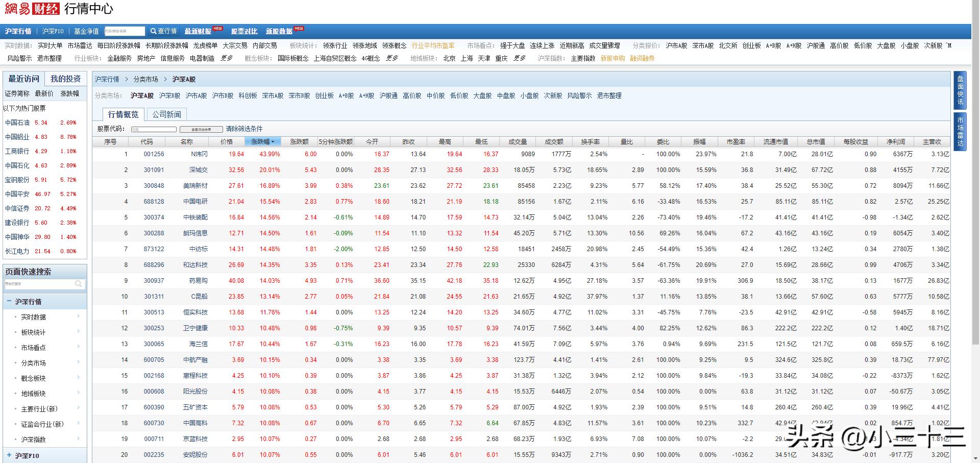The height and width of the screenshot is (463, 980).
Task: Expand 沪深F10 section with plus icon
Action: click(x=9, y=455)
